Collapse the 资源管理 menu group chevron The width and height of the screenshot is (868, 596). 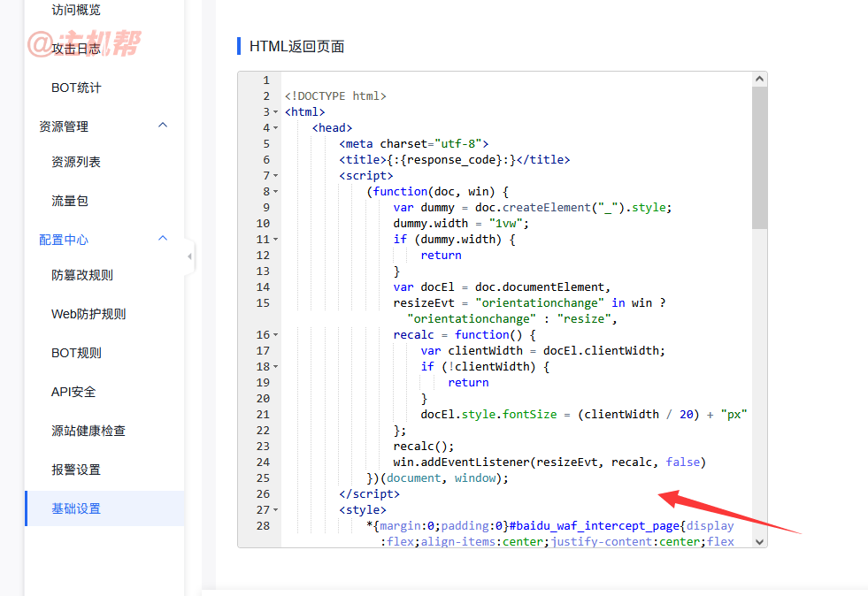[x=163, y=125]
